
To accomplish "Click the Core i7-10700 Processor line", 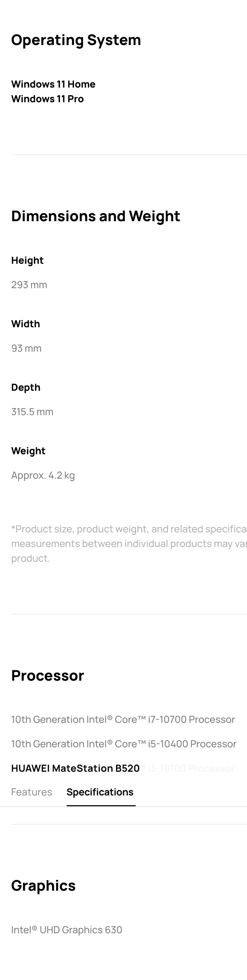I will point(123,719).
